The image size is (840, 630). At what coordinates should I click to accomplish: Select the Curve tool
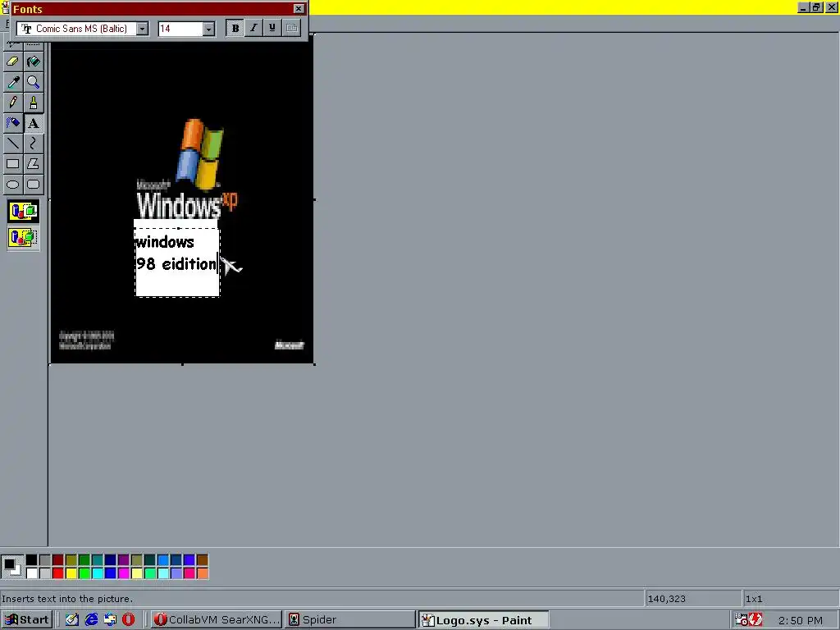click(x=33, y=144)
